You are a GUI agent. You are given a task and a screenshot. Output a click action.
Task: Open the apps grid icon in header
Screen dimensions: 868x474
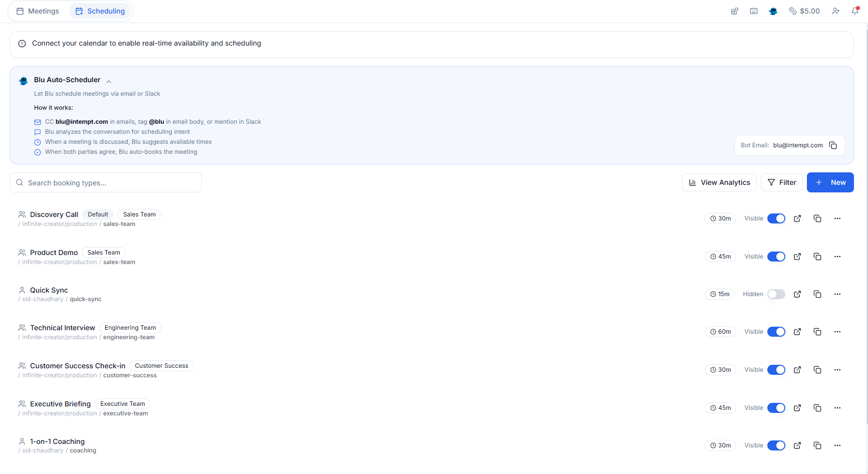(735, 11)
